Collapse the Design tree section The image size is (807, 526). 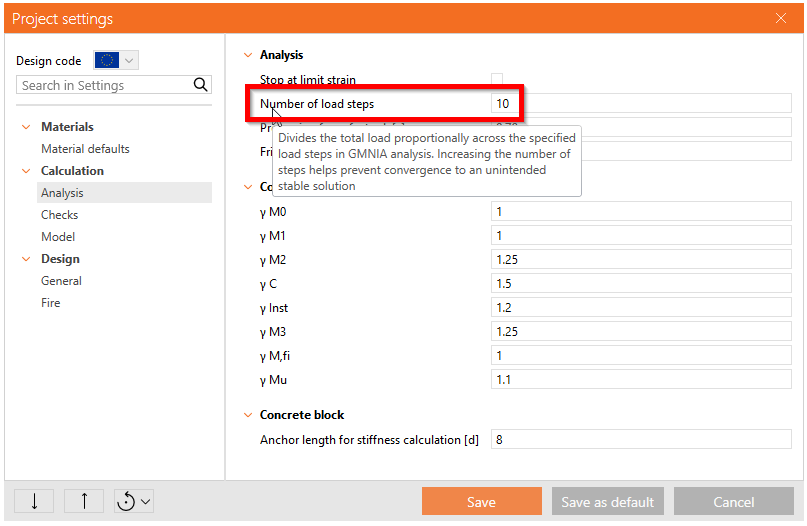tap(26, 259)
